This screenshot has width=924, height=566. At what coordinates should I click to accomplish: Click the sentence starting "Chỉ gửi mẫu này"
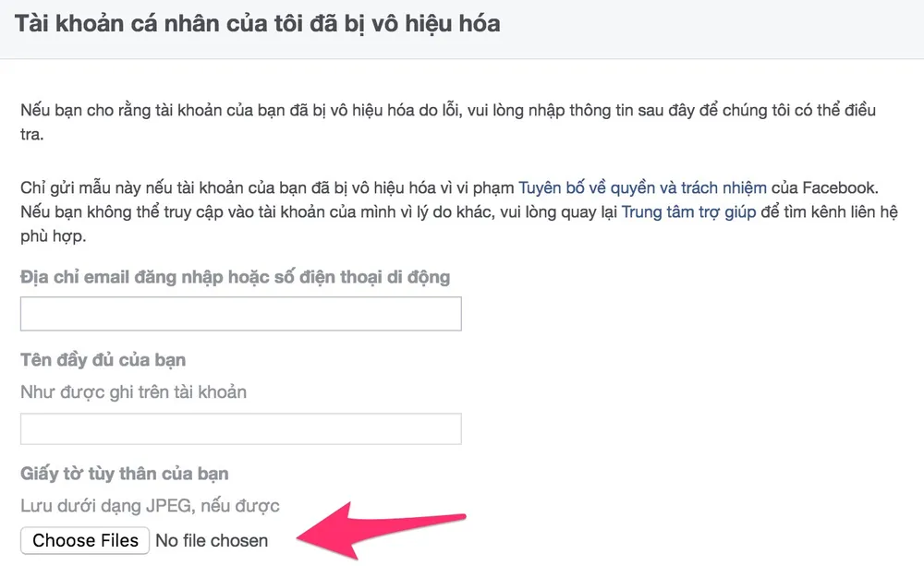pyautogui.click(x=268, y=187)
